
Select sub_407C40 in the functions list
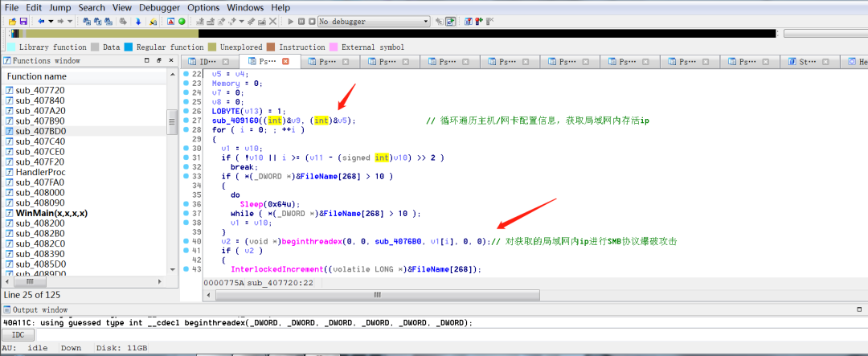tap(40, 141)
